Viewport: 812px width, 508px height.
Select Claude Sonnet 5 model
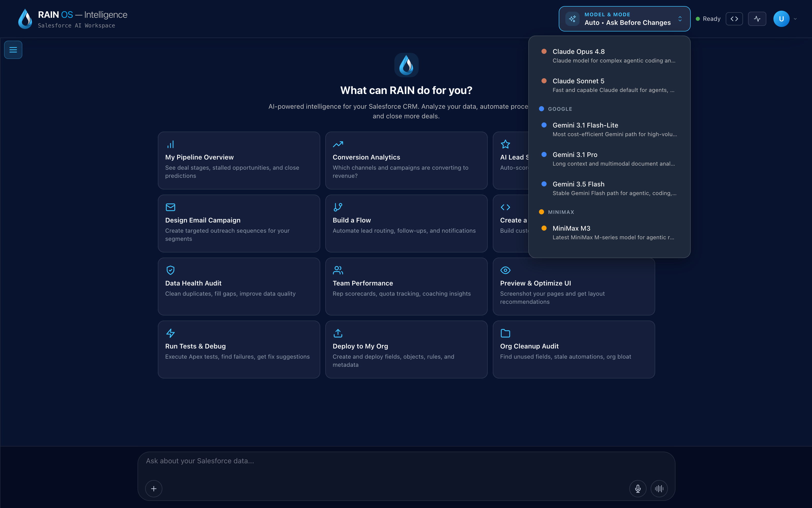click(x=609, y=85)
